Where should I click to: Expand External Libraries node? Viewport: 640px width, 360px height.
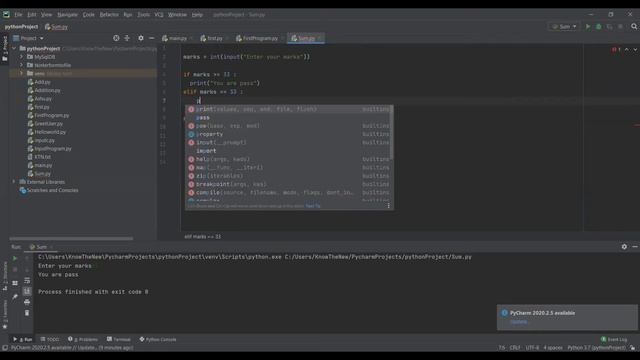(x=14, y=182)
